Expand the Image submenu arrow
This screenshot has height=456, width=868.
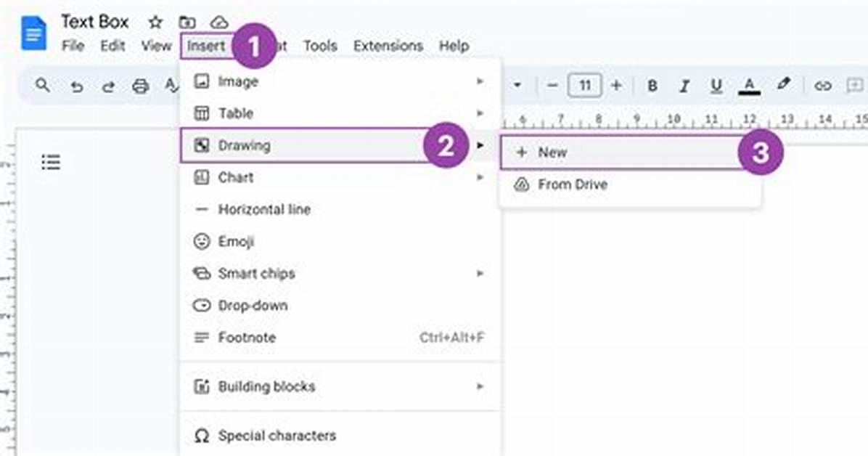[x=480, y=81]
